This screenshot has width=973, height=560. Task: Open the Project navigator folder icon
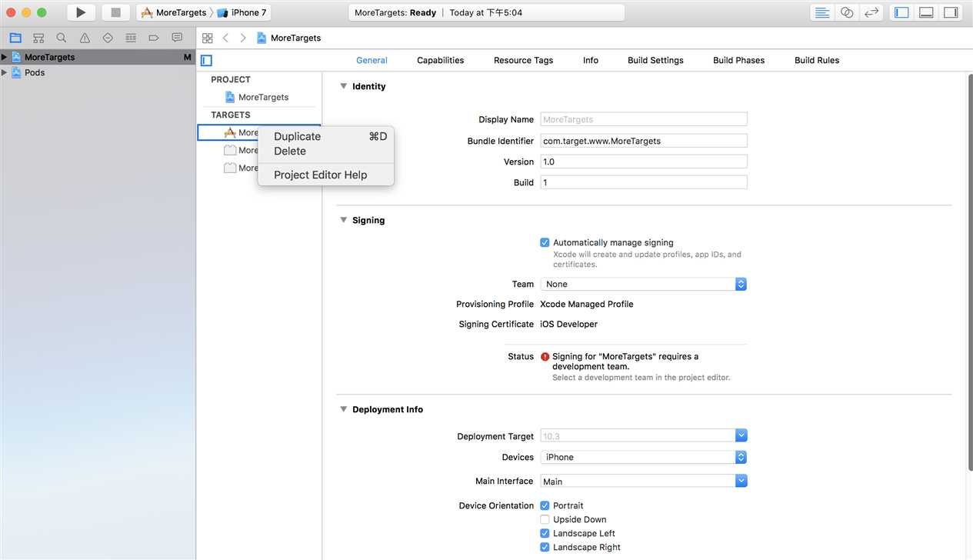point(15,38)
